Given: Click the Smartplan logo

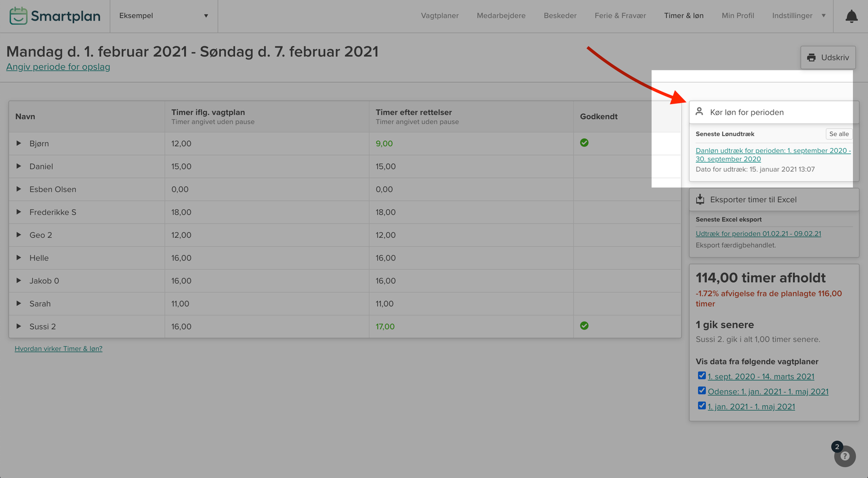Looking at the screenshot, I should (55, 16).
